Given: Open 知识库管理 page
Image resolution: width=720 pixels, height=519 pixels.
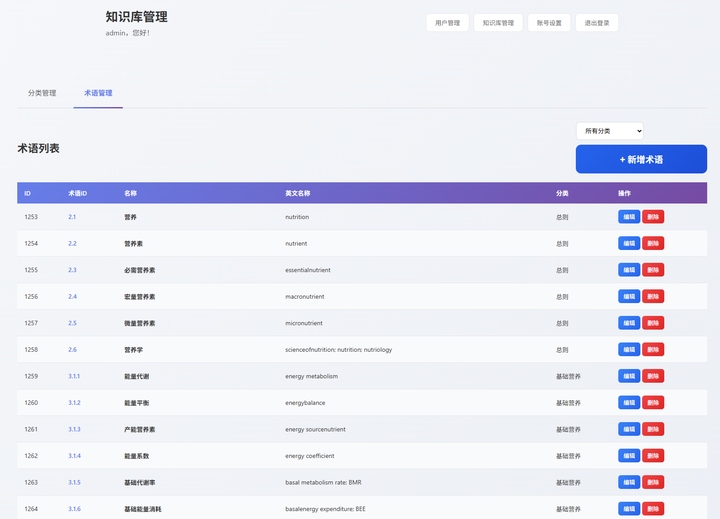Looking at the screenshot, I should click(498, 23).
